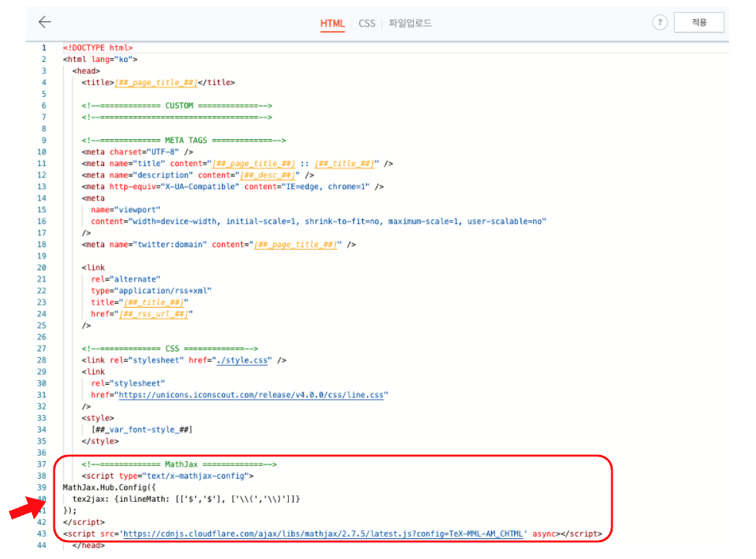Open the 파일업로드 tab
The width and height of the screenshot is (756, 559).
(x=410, y=23)
